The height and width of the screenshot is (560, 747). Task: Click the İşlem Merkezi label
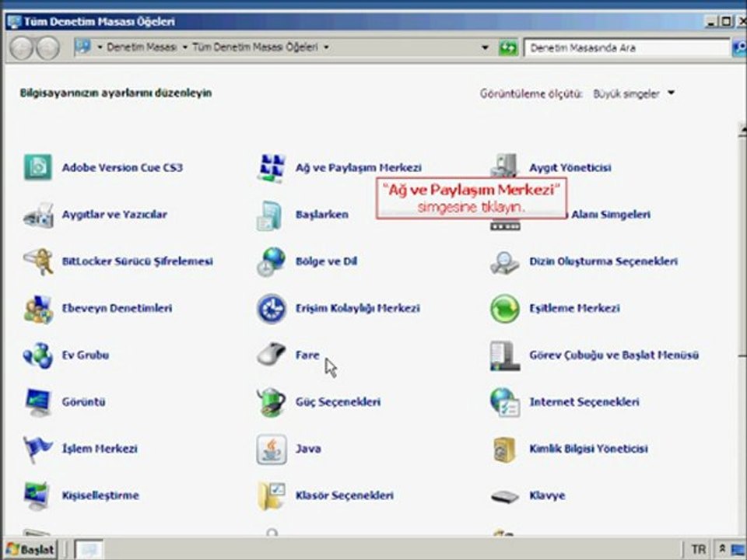[100, 449]
